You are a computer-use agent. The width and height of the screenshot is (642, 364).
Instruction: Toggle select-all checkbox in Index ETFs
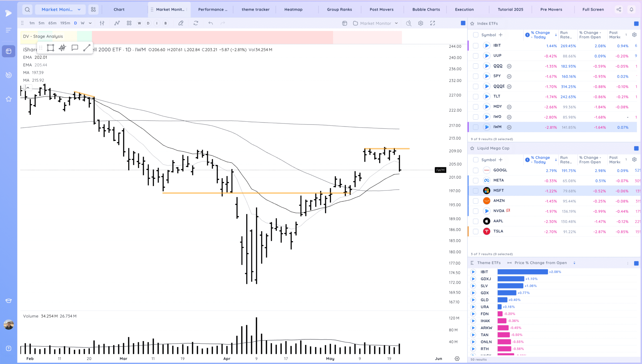tap(475, 35)
